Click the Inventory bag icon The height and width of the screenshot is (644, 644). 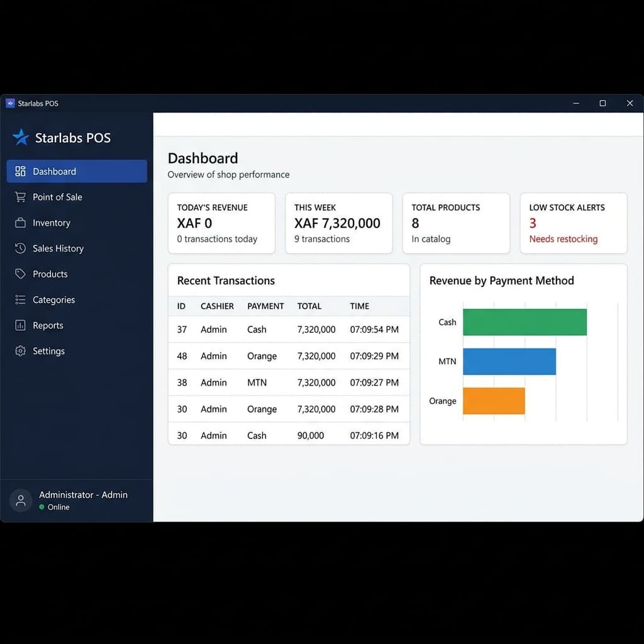coord(20,223)
